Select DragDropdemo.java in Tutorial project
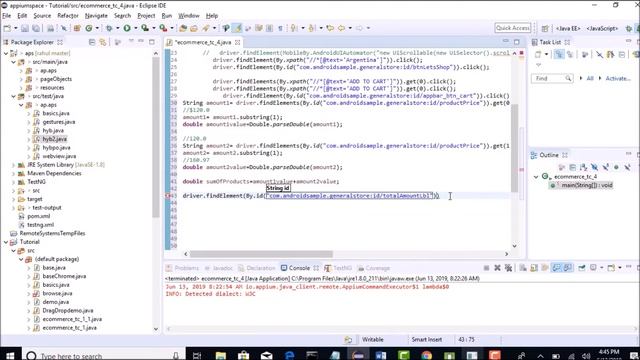This screenshot has height=360, width=640. [x=68, y=311]
